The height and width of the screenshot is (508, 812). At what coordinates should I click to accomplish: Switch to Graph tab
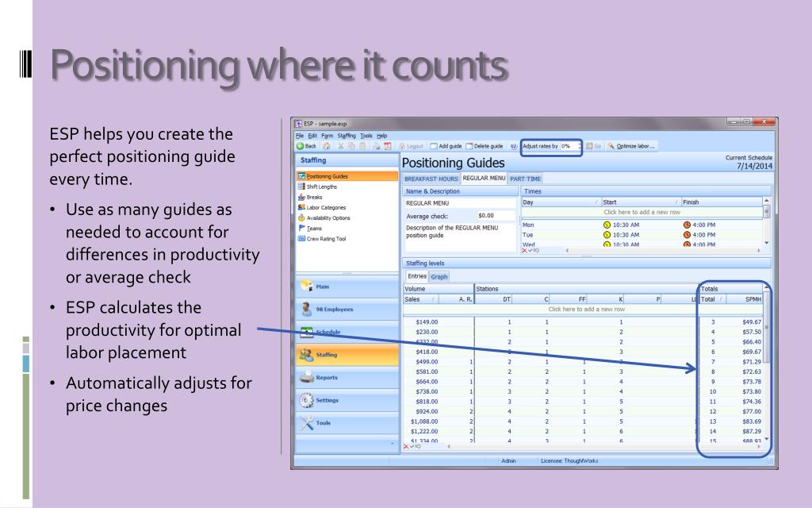click(x=439, y=277)
